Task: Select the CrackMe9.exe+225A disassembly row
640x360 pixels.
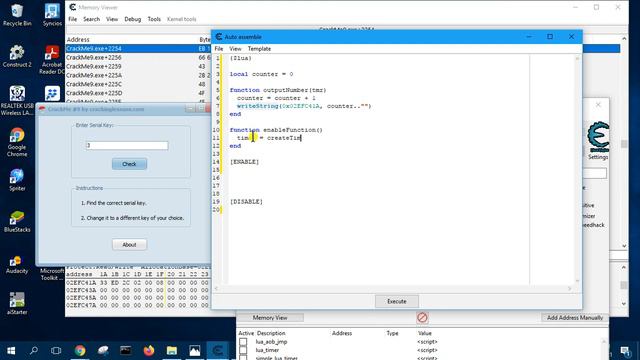Action: [x=138, y=75]
